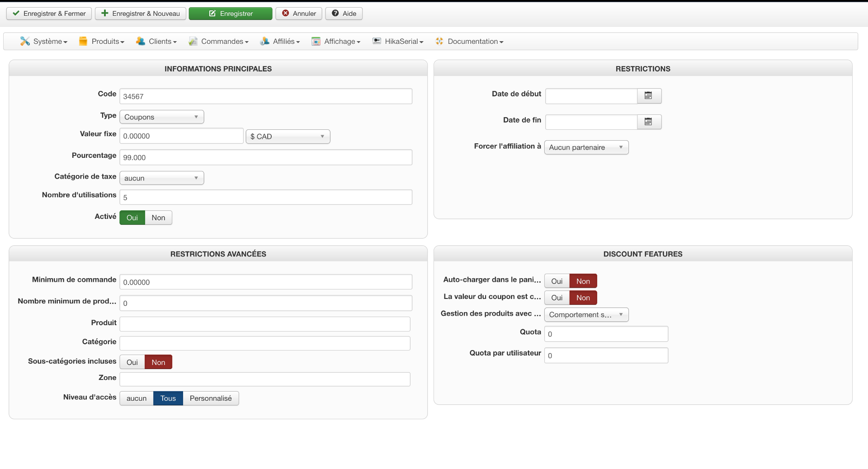
Task: Open the HikaSerial menu
Action: coord(398,41)
